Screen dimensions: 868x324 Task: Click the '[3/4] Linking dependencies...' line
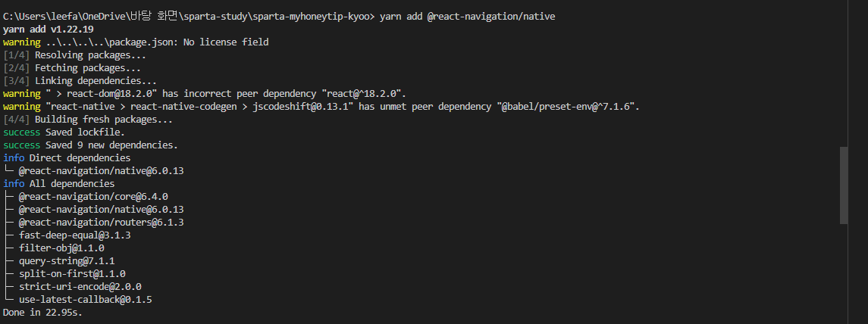(80, 81)
